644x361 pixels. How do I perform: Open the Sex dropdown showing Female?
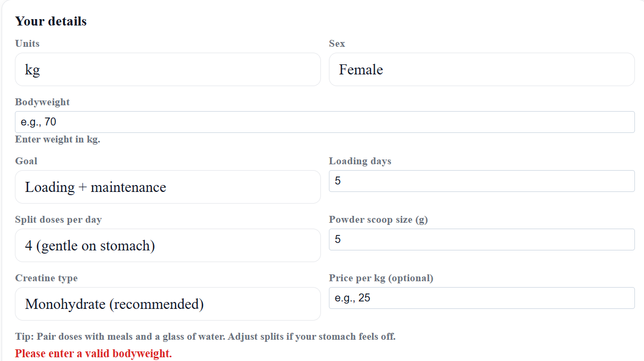pos(482,70)
